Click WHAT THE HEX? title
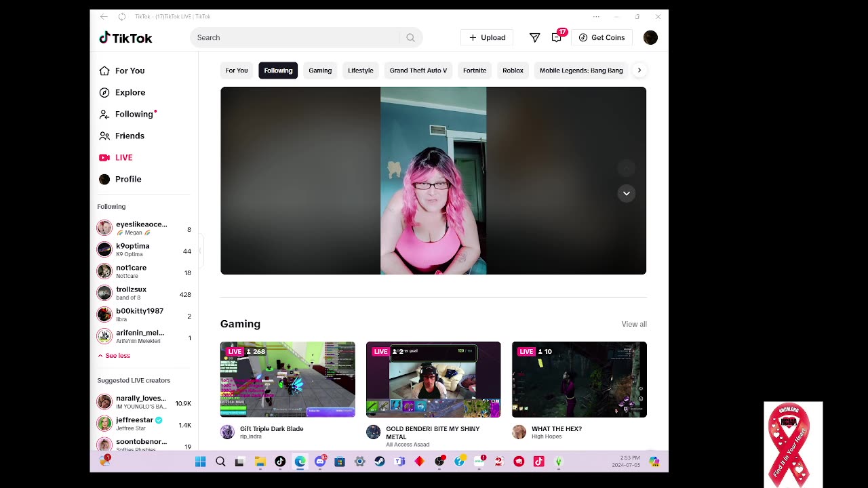This screenshot has height=488, width=868. tap(557, 429)
